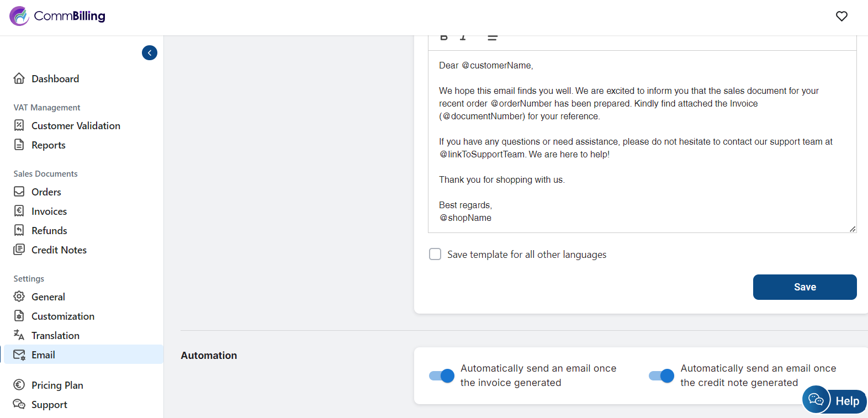Open Reports from the sidebar
The image size is (868, 418).
click(48, 145)
